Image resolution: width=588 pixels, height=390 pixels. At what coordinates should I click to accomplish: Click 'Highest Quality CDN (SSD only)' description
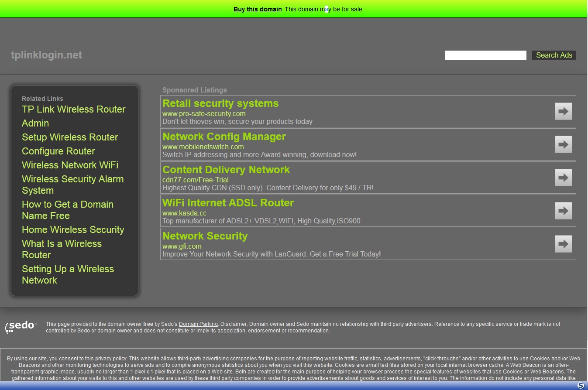click(268, 188)
